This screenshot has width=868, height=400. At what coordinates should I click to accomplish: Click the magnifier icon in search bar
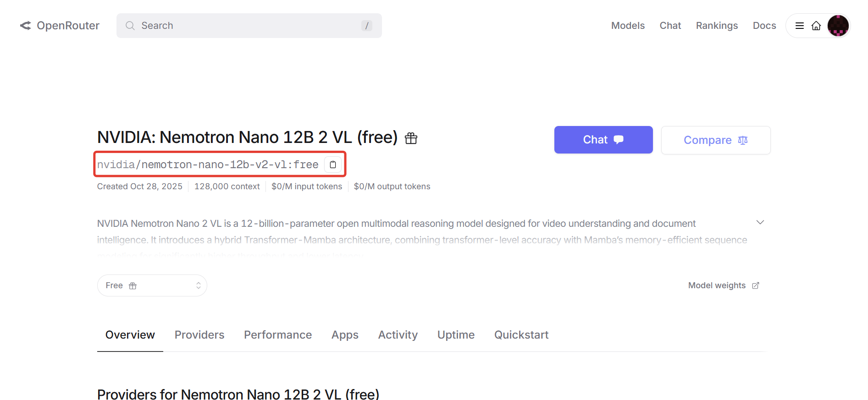click(x=130, y=26)
